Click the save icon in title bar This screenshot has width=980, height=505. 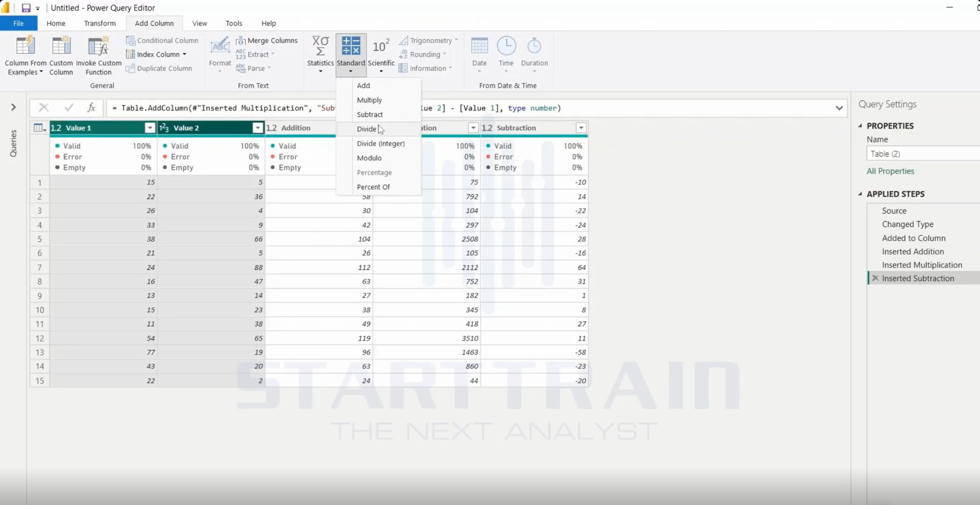tap(26, 8)
